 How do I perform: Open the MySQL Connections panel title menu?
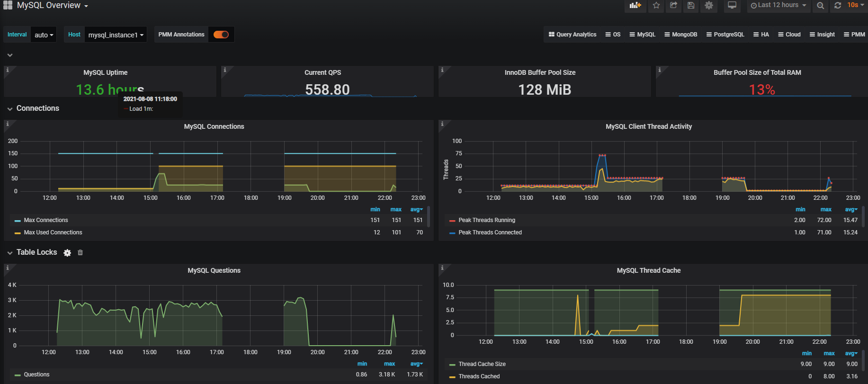(214, 126)
